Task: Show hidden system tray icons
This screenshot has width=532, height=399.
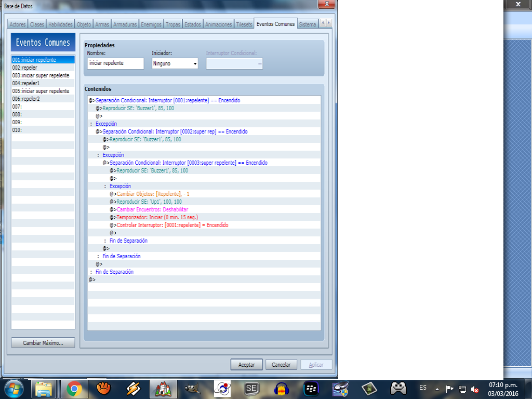Action: (x=437, y=390)
